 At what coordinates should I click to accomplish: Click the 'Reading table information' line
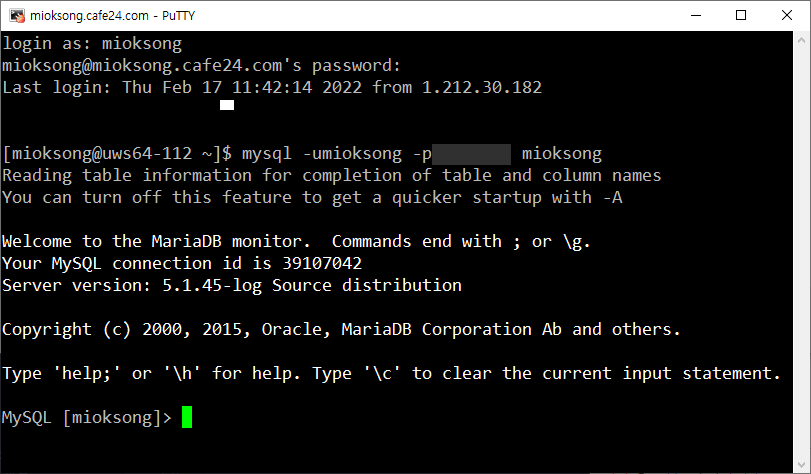[x=332, y=175]
